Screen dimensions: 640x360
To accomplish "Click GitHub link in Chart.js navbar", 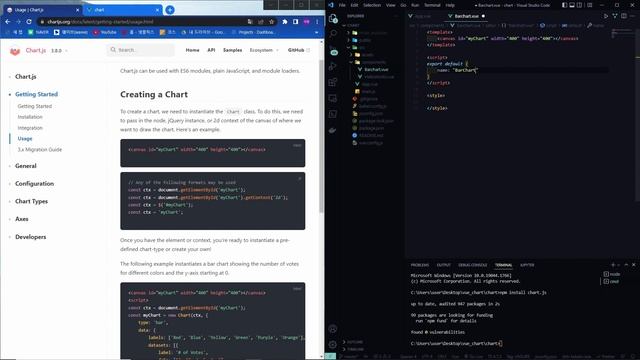I will coord(299,50).
